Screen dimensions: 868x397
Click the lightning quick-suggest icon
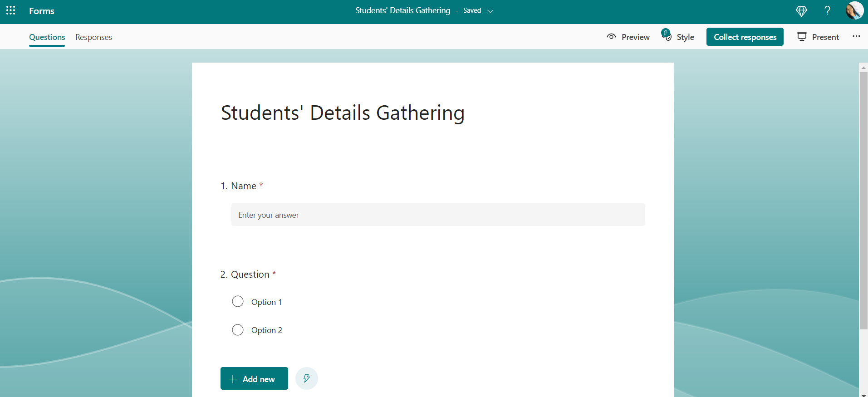click(x=307, y=378)
